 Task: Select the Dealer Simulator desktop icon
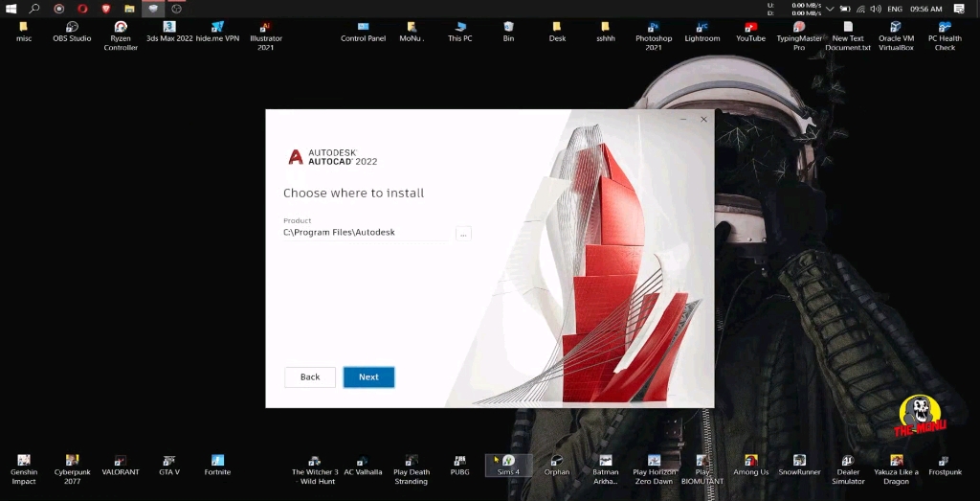848,469
